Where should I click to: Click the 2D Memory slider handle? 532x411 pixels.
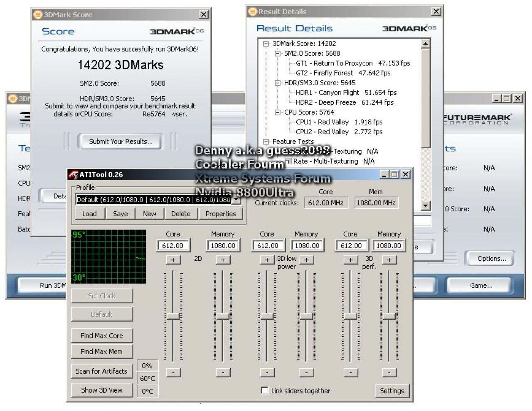tap(223, 316)
